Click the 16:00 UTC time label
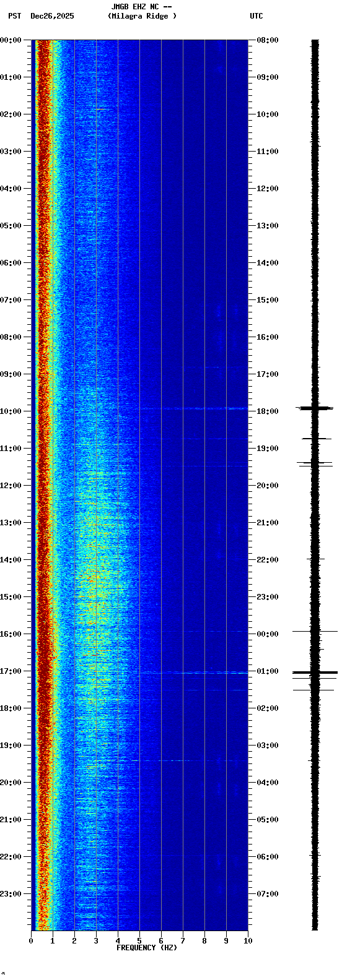 click(268, 337)
